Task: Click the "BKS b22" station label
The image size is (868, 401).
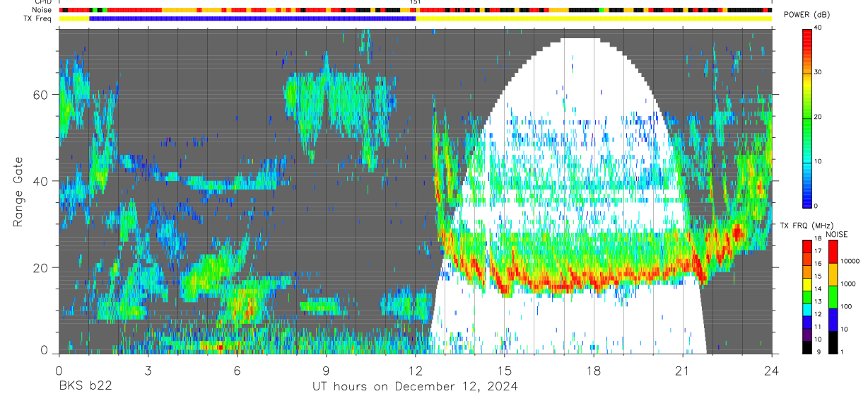Action: [x=85, y=386]
